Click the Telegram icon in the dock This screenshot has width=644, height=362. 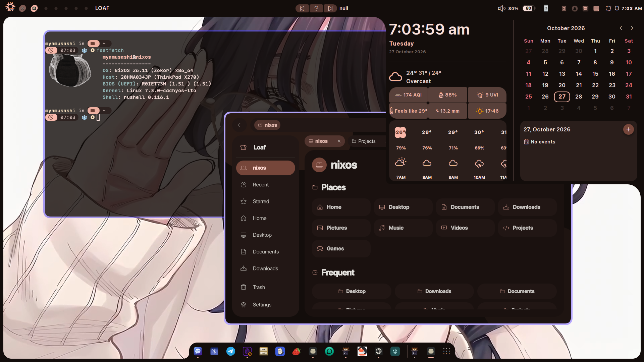[x=231, y=351]
